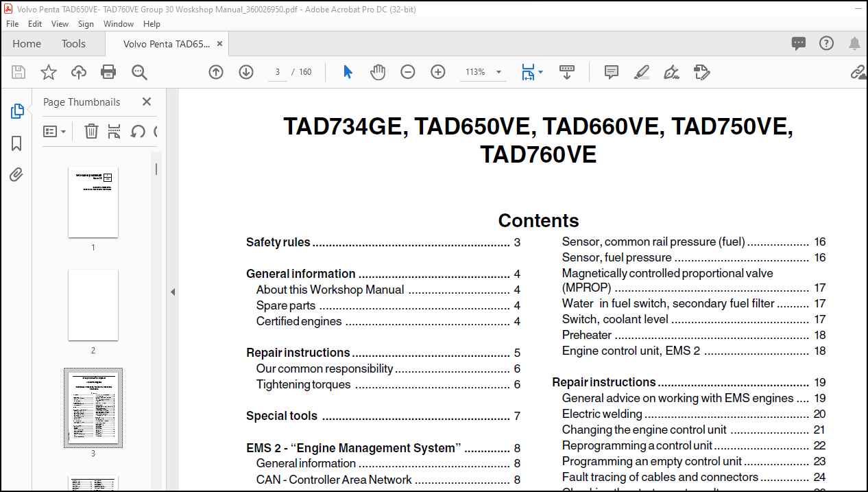The image size is (868, 492).
Task: Switch to the Tools tab
Action: [73, 43]
